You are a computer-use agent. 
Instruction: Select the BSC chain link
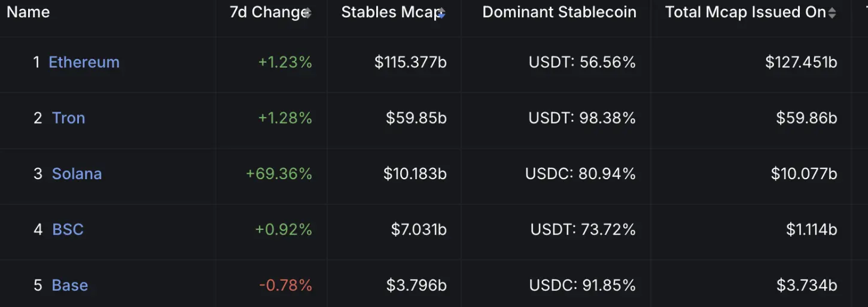[x=68, y=229]
